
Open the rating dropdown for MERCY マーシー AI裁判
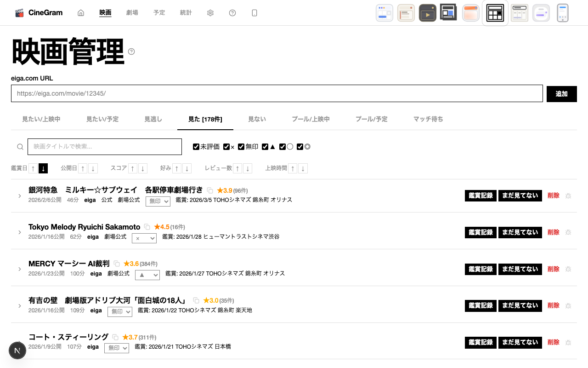[x=147, y=275]
